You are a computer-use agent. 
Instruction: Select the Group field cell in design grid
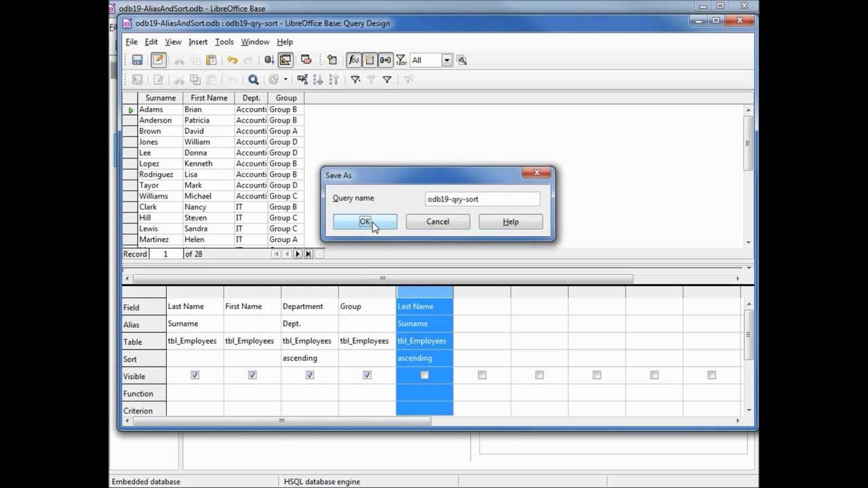click(x=367, y=306)
